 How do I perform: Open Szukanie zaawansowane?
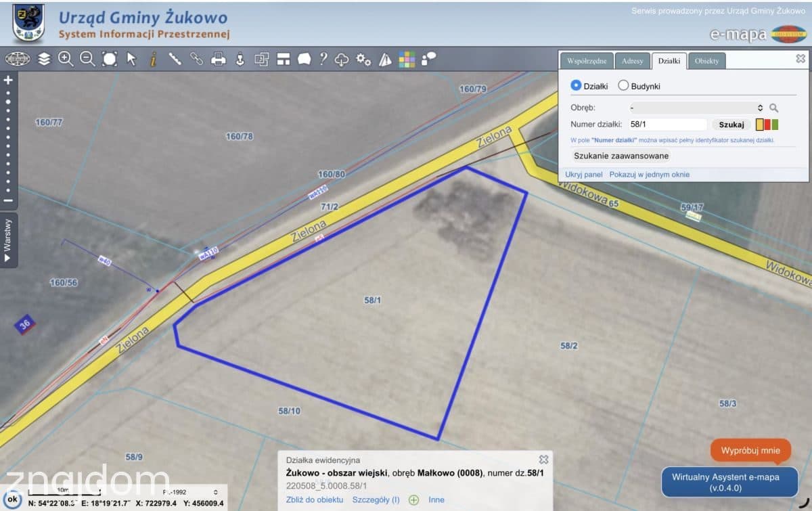pyautogui.click(x=621, y=156)
